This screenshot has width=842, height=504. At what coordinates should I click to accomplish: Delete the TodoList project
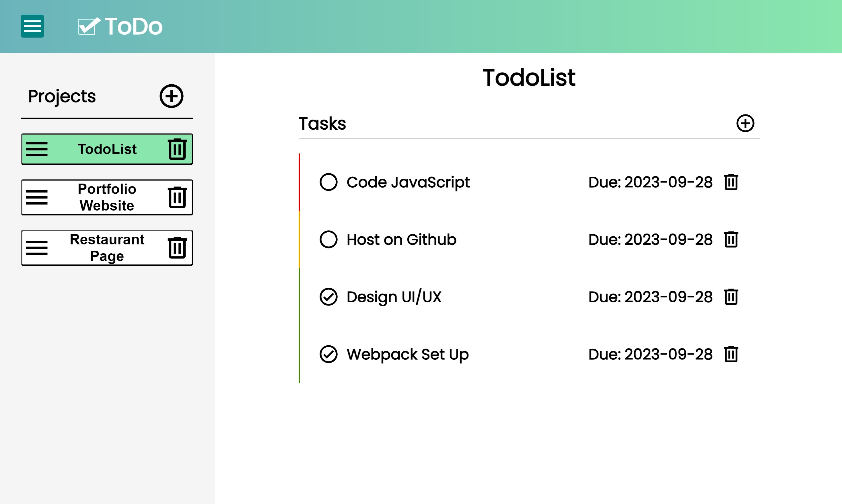(x=177, y=149)
